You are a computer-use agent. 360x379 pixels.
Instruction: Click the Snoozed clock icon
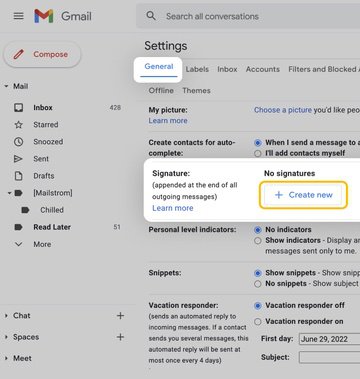point(18,142)
